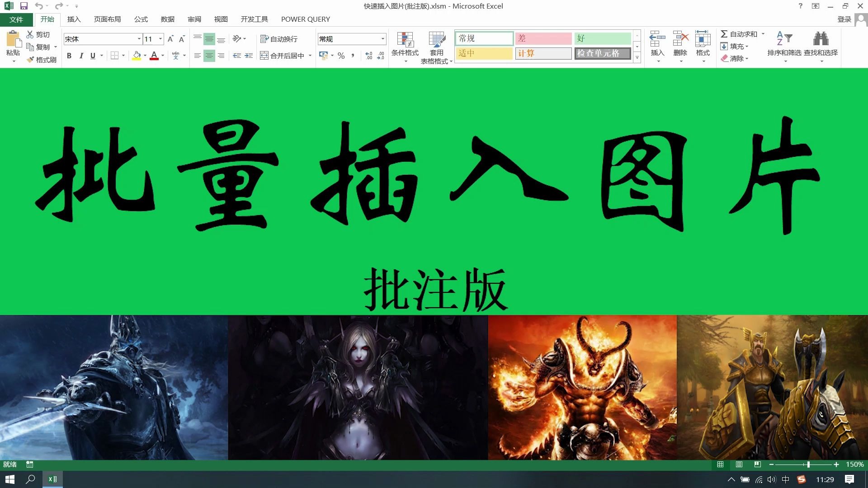Click the zoom slider handle

coord(808,465)
